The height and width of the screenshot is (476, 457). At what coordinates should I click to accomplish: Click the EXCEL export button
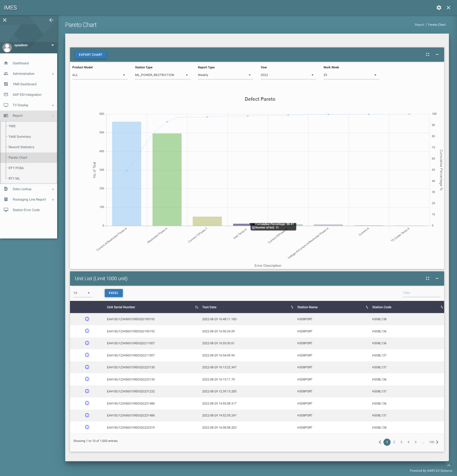(x=114, y=293)
